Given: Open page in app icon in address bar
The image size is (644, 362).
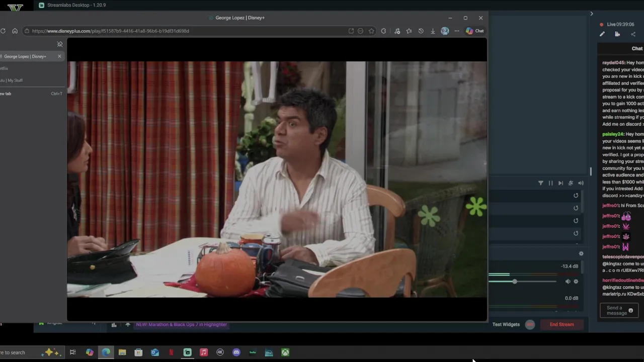Looking at the screenshot, I should pyautogui.click(x=351, y=31).
